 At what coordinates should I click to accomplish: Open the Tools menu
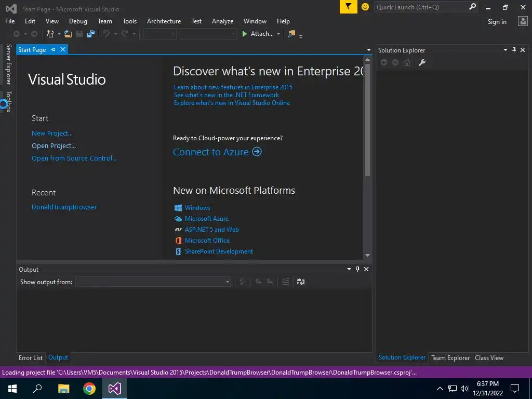click(129, 21)
